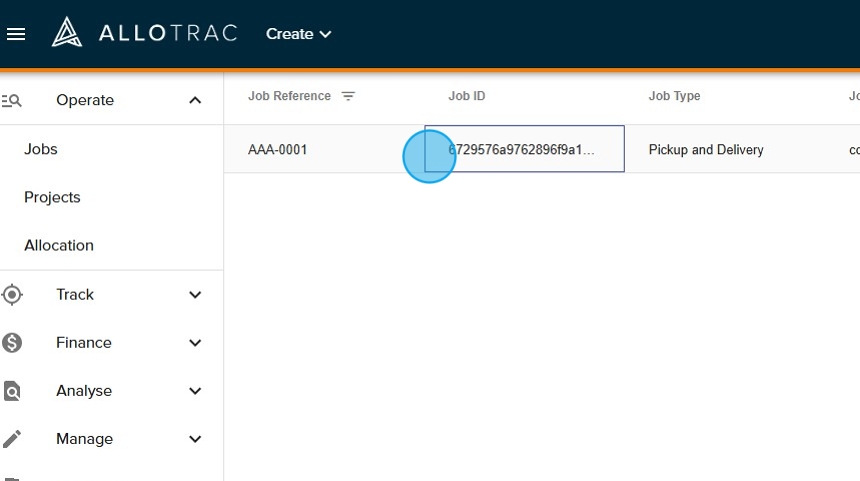Click the Finance dollar icon

[12, 343]
